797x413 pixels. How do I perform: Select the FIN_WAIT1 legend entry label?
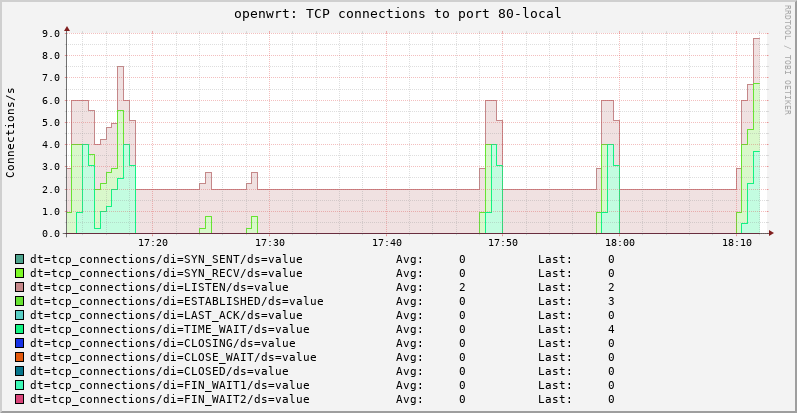pyautogui.click(x=169, y=385)
